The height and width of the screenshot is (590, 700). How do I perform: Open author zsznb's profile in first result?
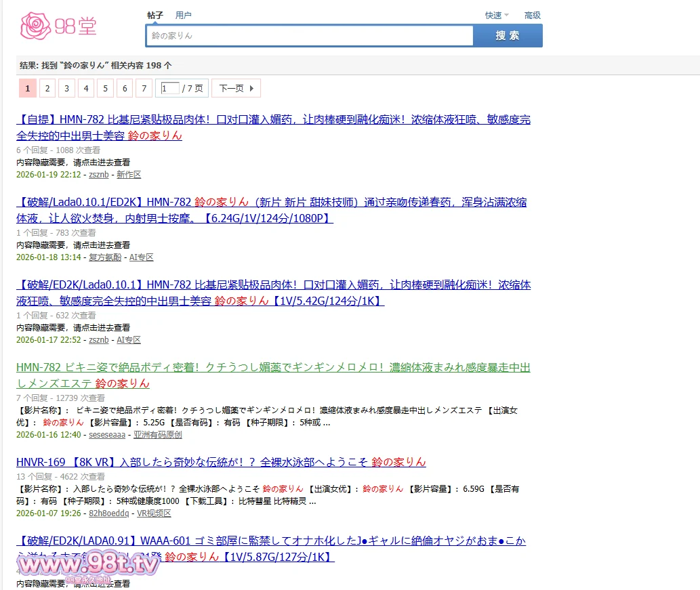pos(98,175)
